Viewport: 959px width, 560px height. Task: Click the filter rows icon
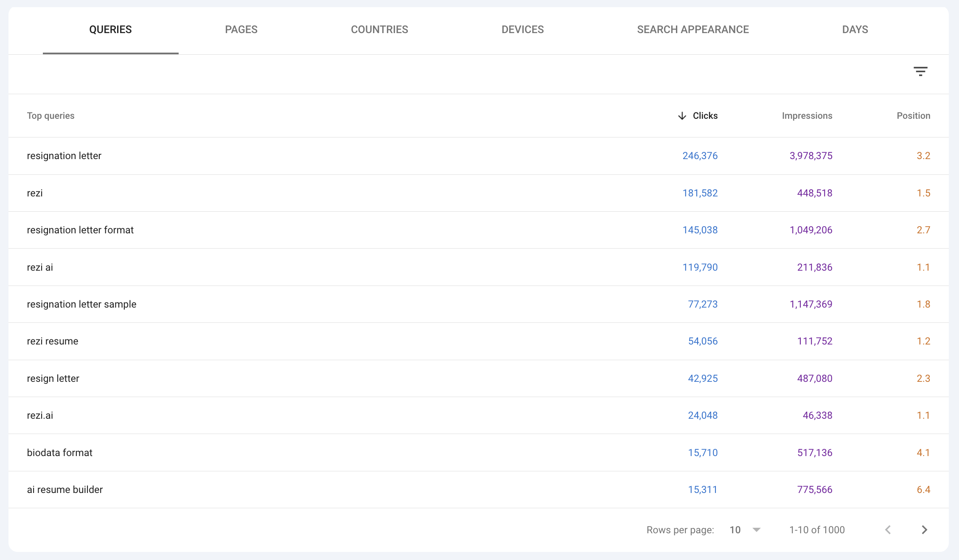click(x=920, y=71)
